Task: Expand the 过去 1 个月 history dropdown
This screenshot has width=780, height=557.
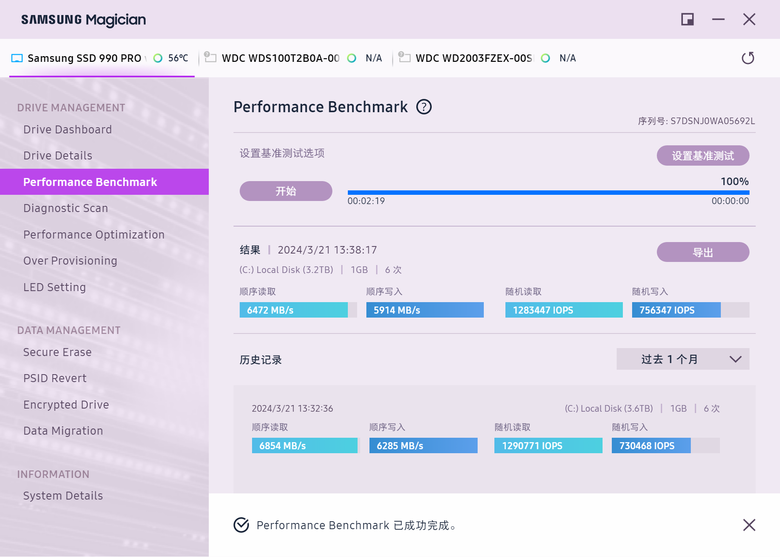Action: pyautogui.click(x=683, y=359)
